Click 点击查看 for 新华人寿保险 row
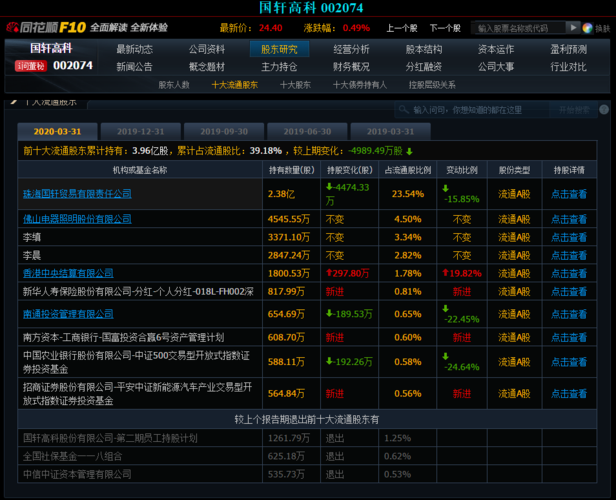The height and width of the screenshot is (500, 616). pos(569,291)
